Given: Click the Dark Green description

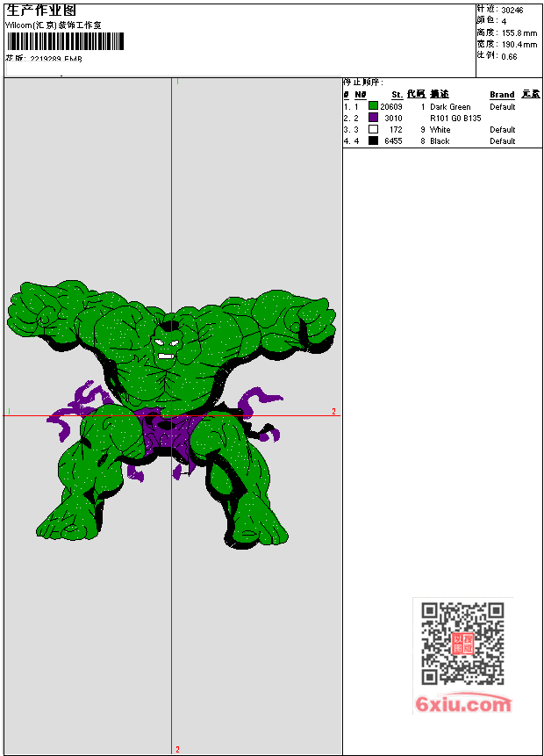Looking at the screenshot, I should tap(450, 106).
